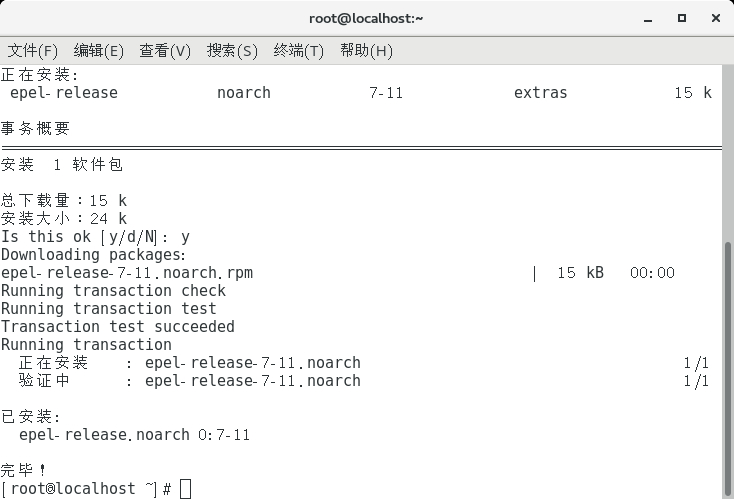Click 'Downloading packages:' line
Viewport: 734px width, 499px height.
click(94, 255)
